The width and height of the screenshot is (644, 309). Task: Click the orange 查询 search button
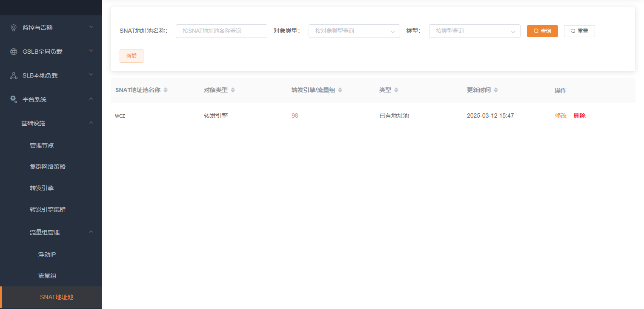542,31
